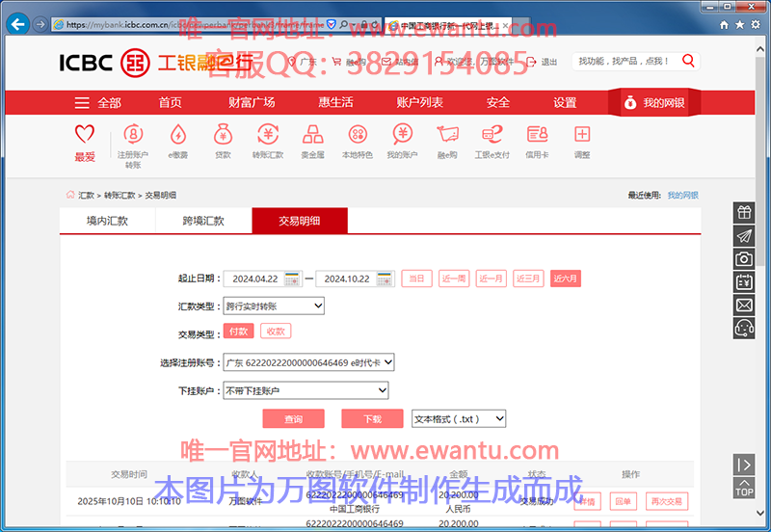Click the camera sidebar icon
This screenshot has width=771, height=532.
pos(744,258)
